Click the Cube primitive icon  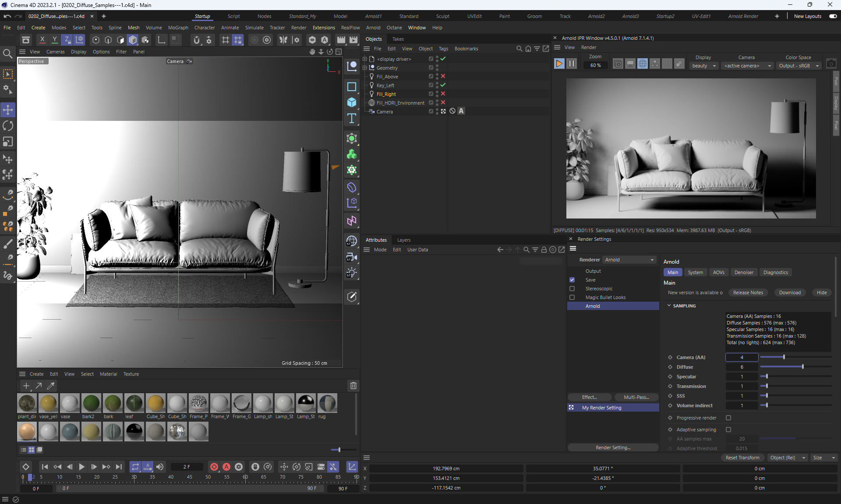click(352, 102)
